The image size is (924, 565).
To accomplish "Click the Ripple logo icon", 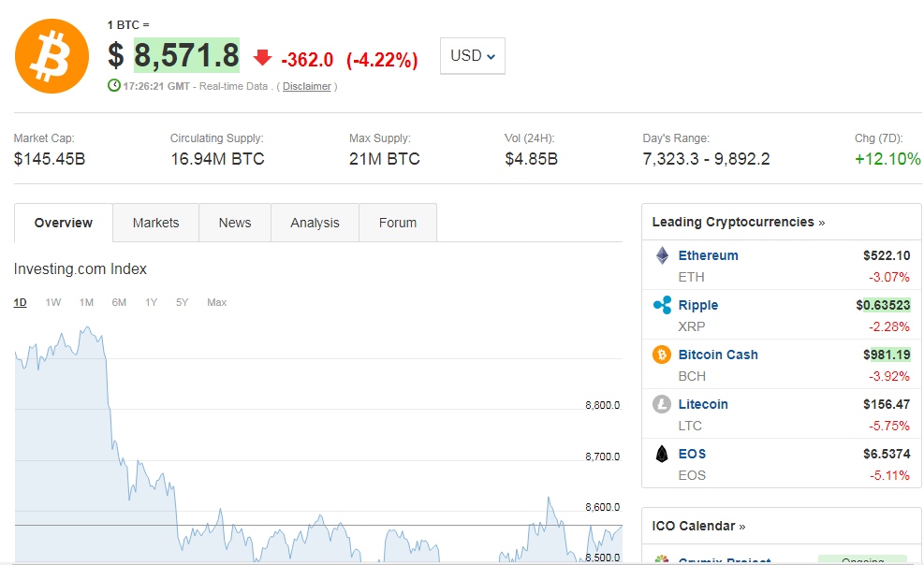I will (663, 305).
